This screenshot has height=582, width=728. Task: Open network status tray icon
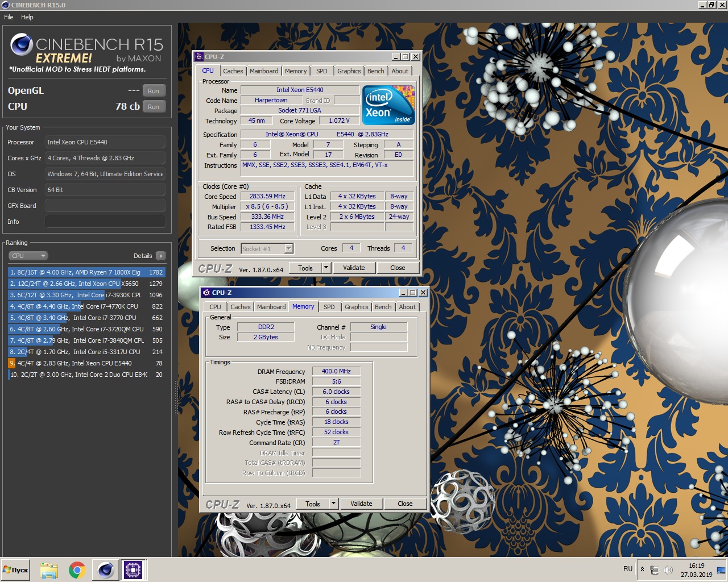[655, 570]
